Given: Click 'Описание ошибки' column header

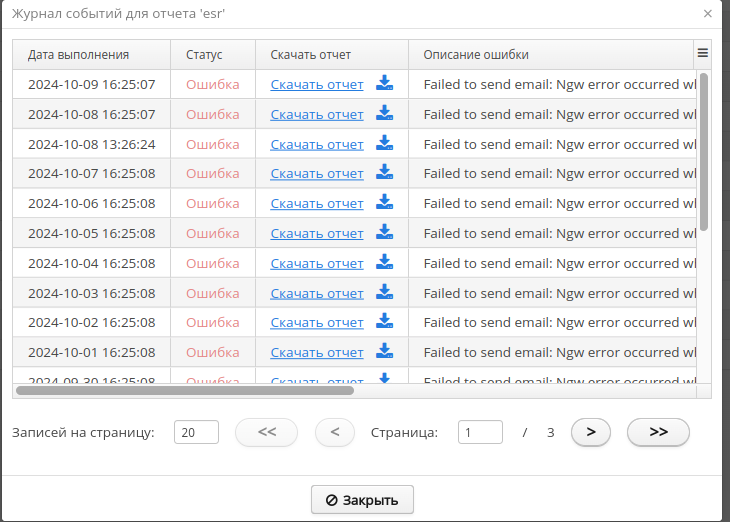Looking at the screenshot, I should pos(476,54).
